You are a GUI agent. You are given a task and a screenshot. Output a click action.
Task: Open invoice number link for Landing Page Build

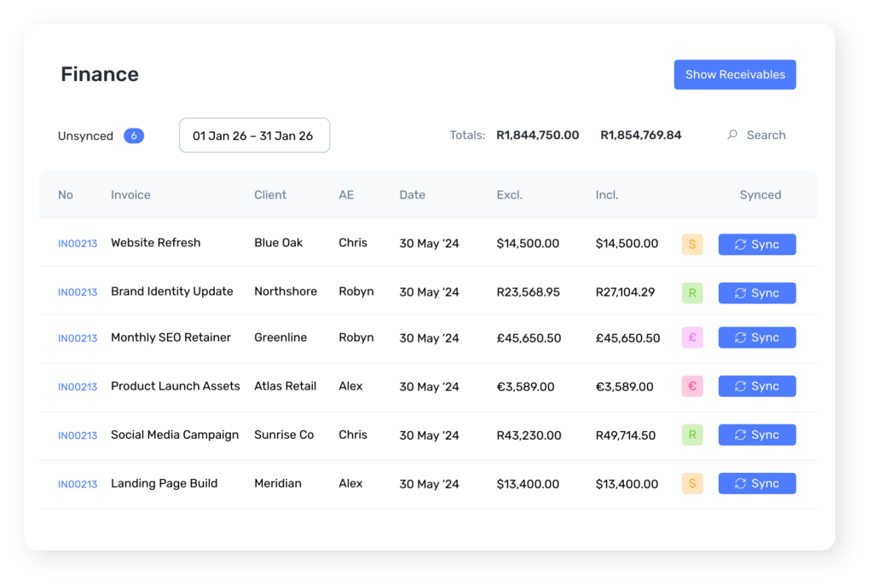pyautogui.click(x=78, y=484)
